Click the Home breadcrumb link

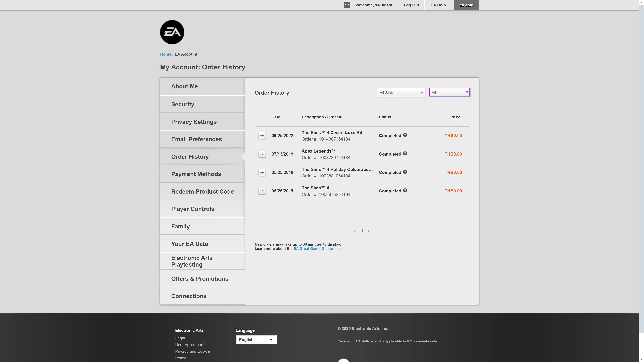pyautogui.click(x=166, y=54)
